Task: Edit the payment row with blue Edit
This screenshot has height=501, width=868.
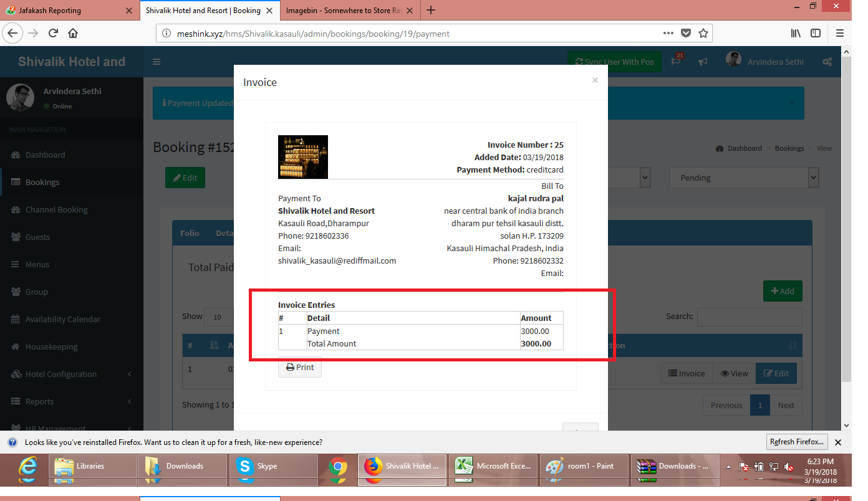Action: click(x=776, y=373)
